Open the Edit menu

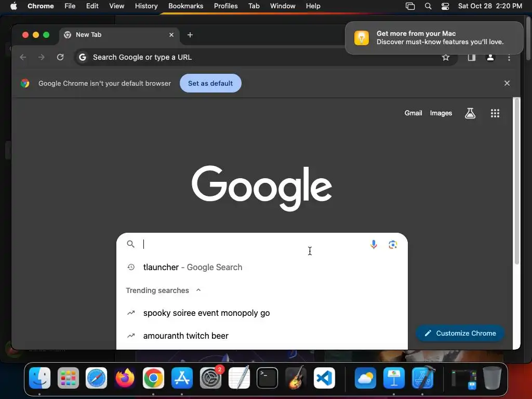click(x=92, y=6)
